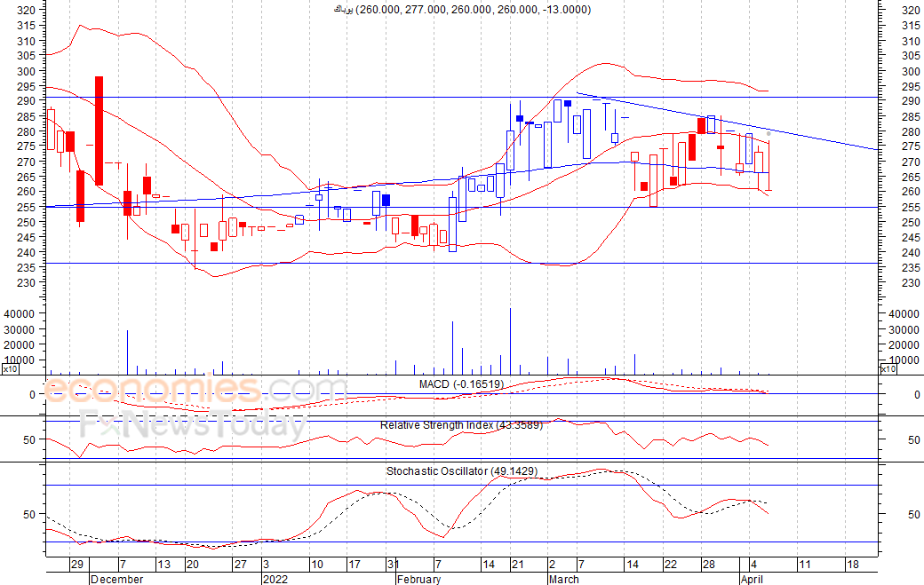Click the tallest volume bar near February 21

pyautogui.click(x=510, y=341)
